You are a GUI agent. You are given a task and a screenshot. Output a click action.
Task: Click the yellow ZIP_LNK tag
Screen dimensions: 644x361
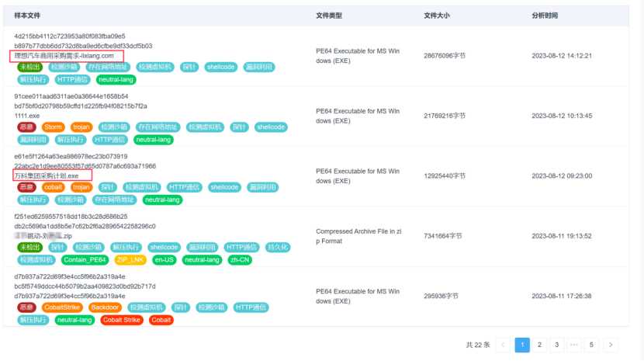[130, 260]
